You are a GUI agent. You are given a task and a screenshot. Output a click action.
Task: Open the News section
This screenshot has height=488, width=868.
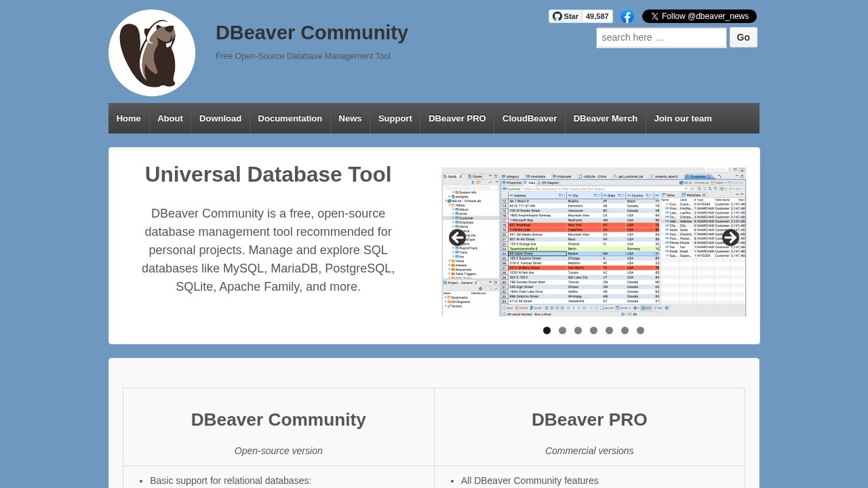pyautogui.click(x=349, y=118)
